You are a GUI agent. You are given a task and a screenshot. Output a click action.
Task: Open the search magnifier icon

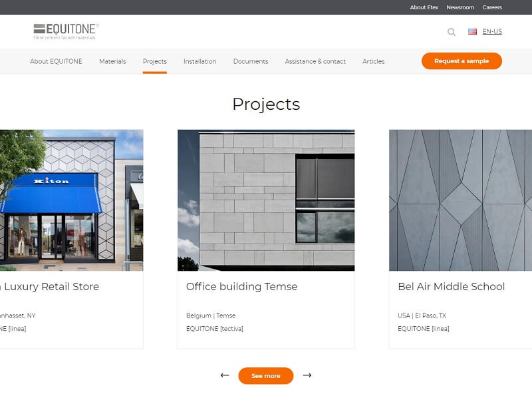tap(452, 32)
